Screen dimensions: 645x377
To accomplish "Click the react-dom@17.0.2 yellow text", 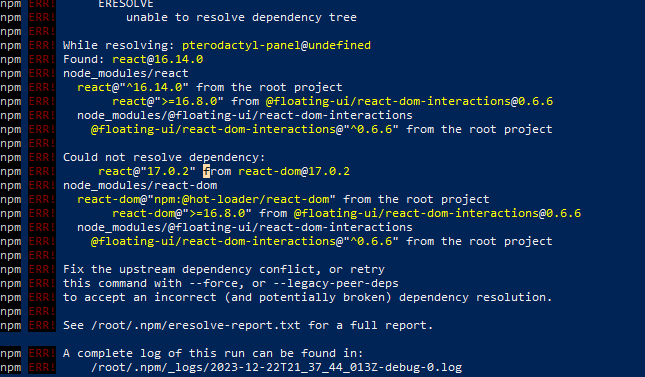I will 294,171.
